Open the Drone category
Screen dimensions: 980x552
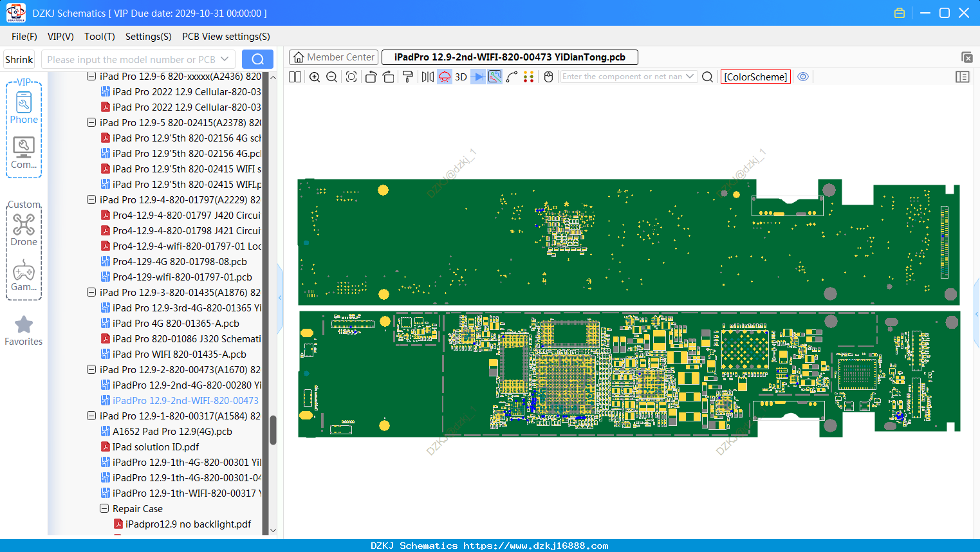click(24, 230)
